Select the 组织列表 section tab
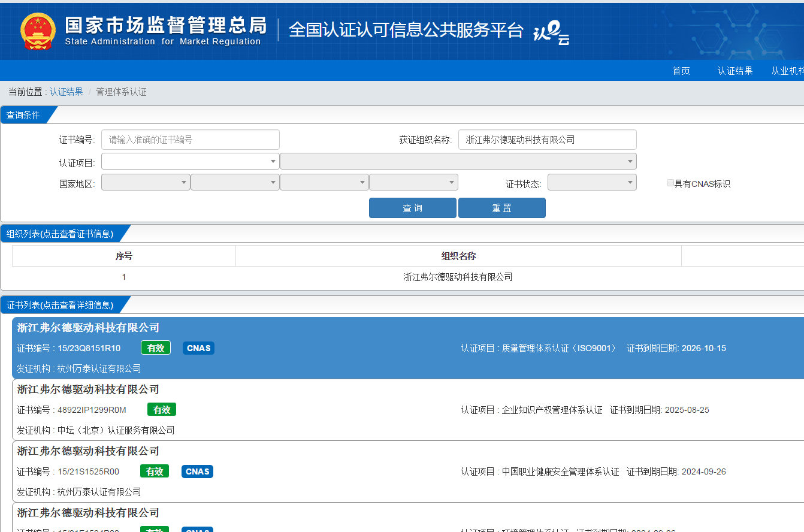 (x=64, y=234)
